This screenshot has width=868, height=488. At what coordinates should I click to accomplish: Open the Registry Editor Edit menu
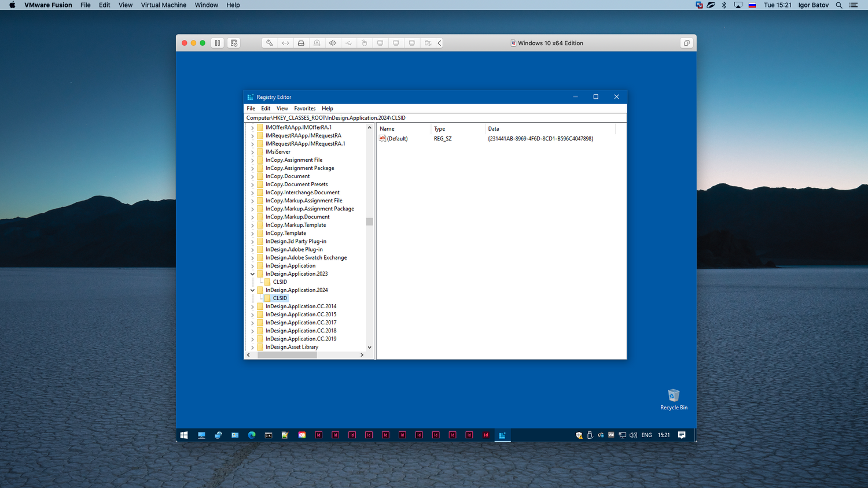tap(266, 109)
